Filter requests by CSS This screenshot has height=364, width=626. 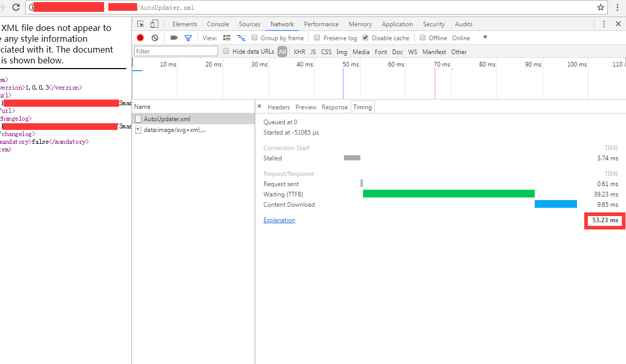(x=326, y=52)
